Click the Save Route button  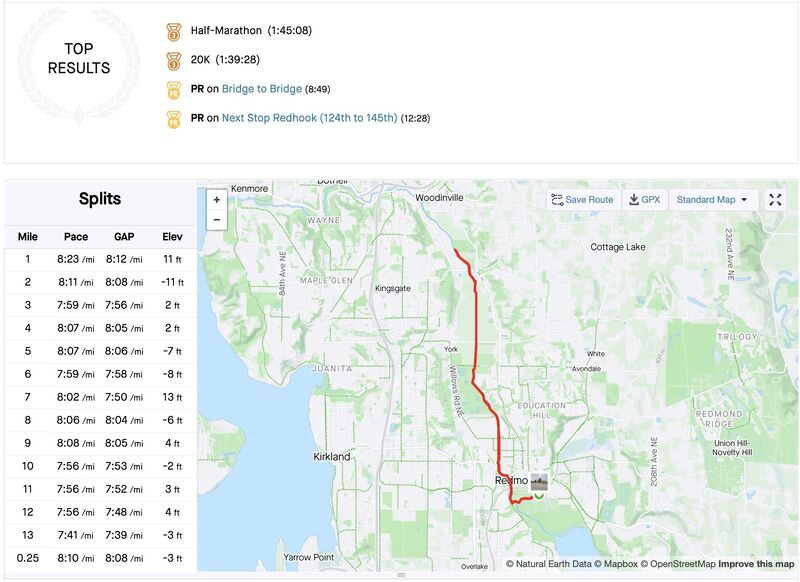(582, 200)
